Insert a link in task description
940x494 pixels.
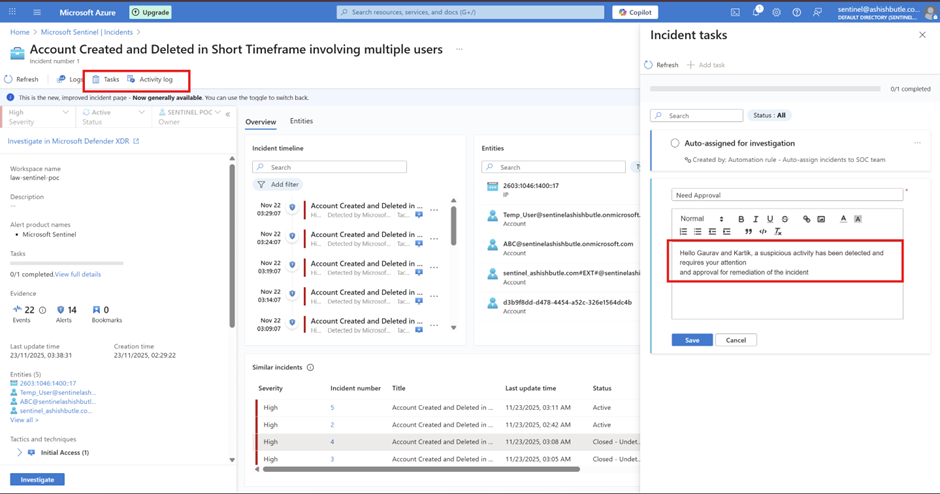(807, 219)
